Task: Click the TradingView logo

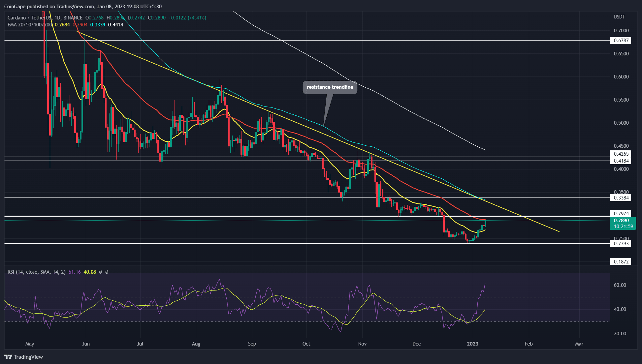Action: tap(23, 357)
